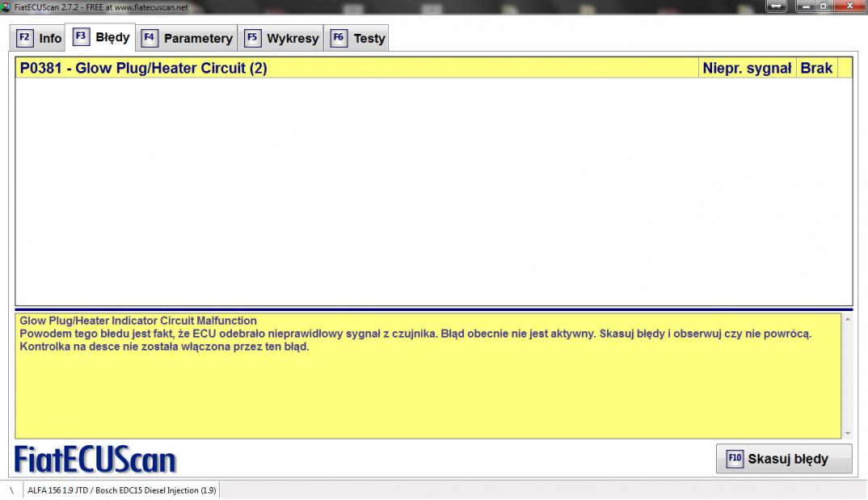Click the 'Kontrolka na desce' description line
Viewport: 868px width, 500px height.
(x=164, y=347)
